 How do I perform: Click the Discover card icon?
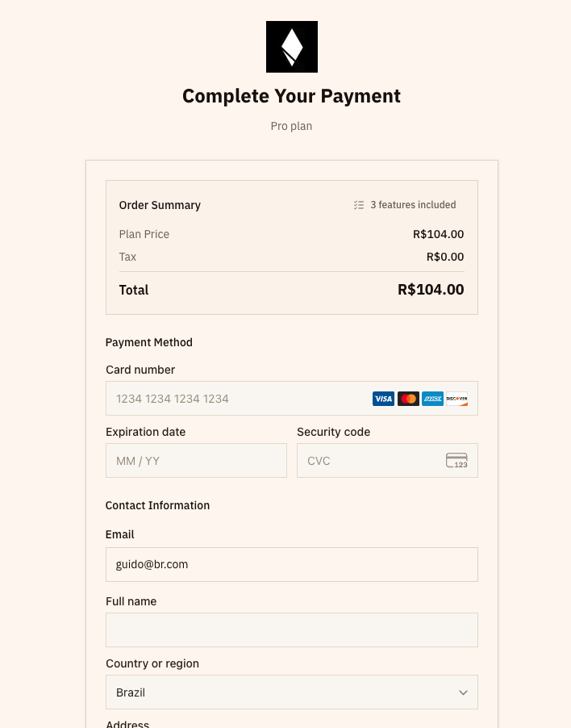pos(456,399)
